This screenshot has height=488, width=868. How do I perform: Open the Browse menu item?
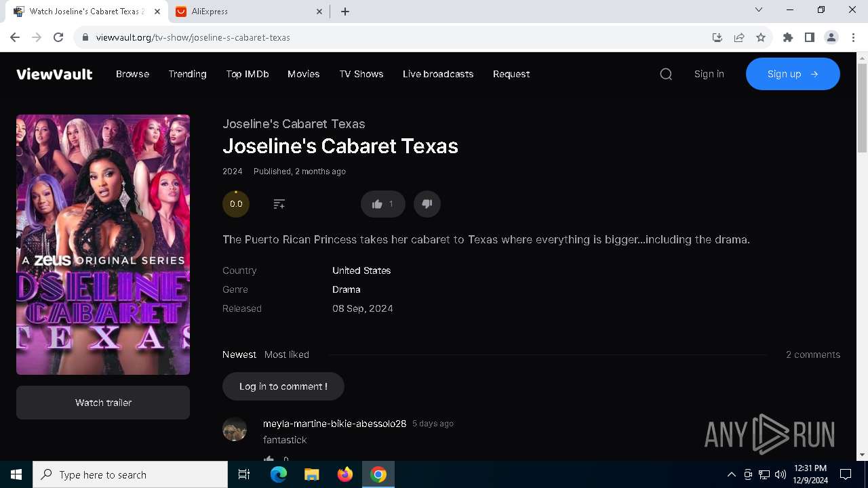[x=132, y=74]
